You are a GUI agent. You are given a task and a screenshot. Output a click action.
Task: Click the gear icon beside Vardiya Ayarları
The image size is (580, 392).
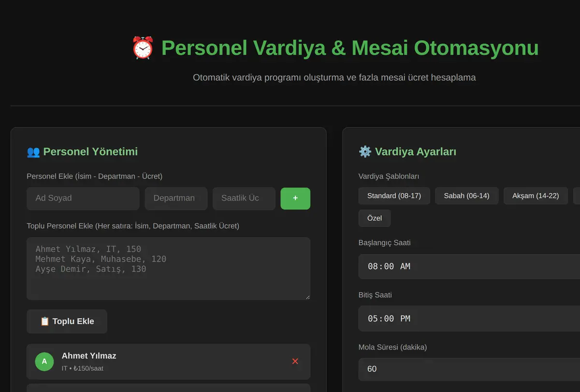tap(365, 152)
